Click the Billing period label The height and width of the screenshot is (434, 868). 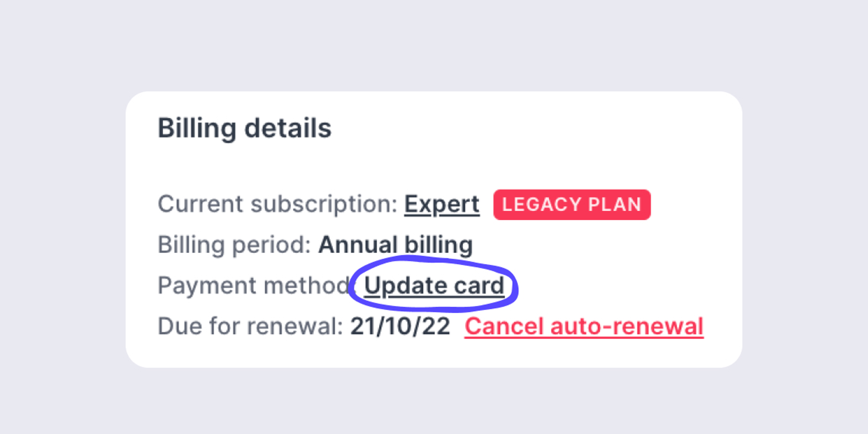point(235,244)
